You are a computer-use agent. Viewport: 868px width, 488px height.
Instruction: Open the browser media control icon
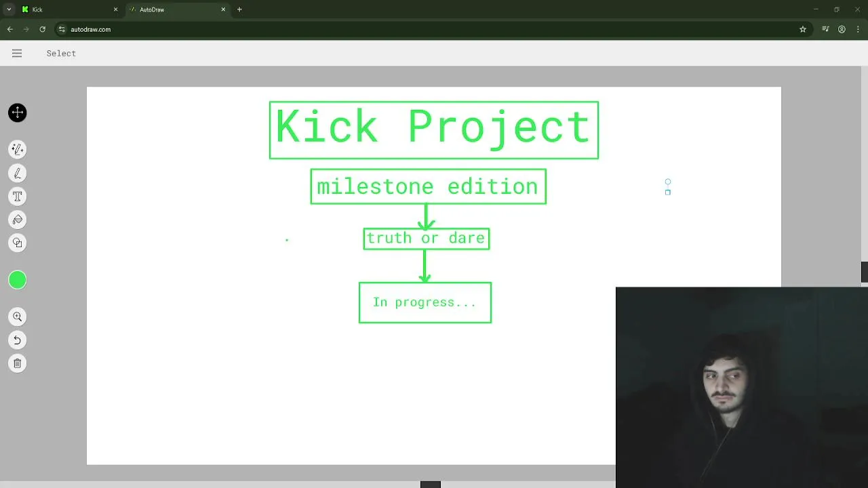coord(825,29)
